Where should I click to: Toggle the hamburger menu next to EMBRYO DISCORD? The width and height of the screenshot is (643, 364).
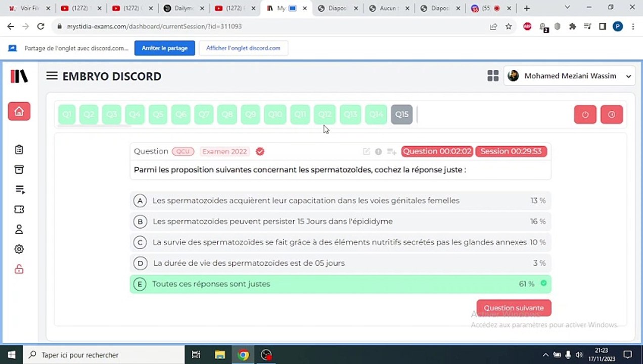click(x=52, y=76)
